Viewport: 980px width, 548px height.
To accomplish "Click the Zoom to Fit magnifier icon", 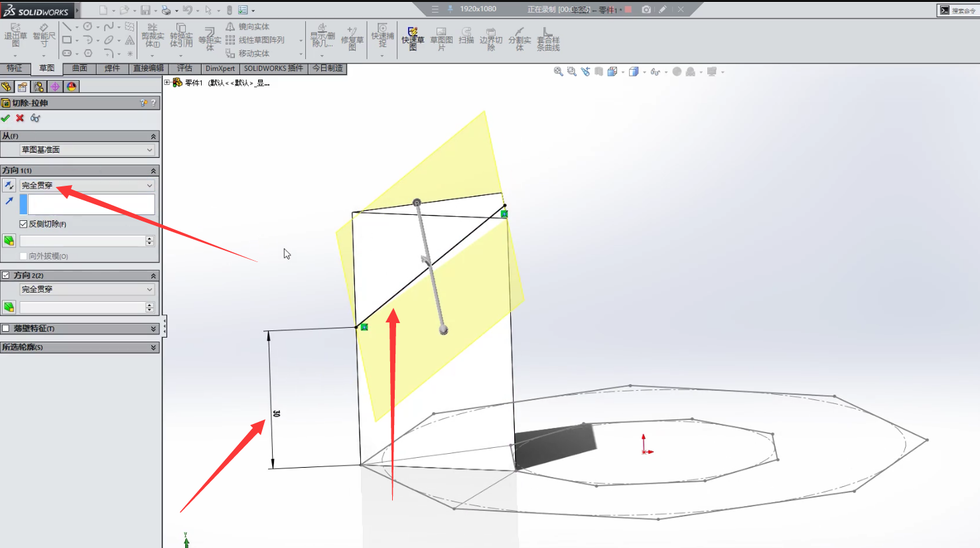I will (x=558, y=72).
